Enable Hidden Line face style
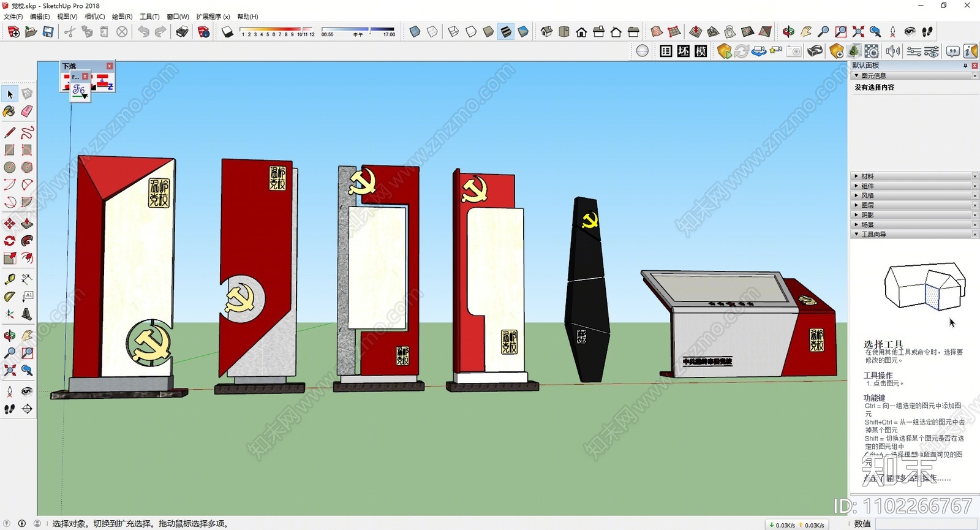 [471, 31]
